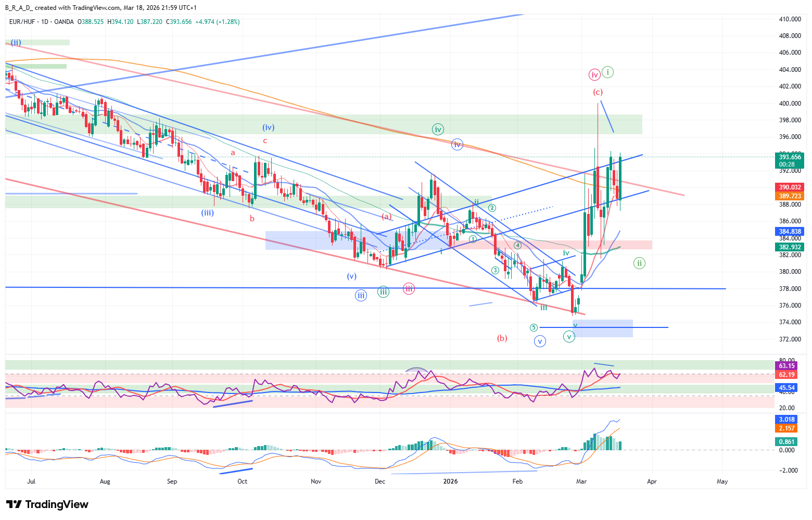
Task: Select the red (b) wave label
Action: (x=502, y=338)
